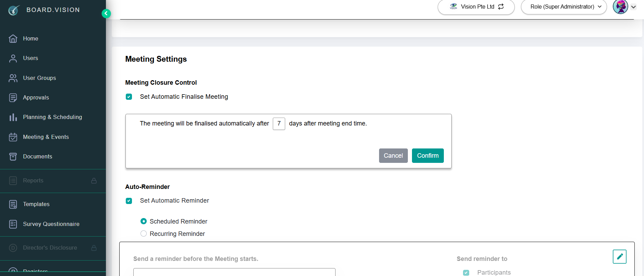Image resolution: width=644 pixels, height=276 pixels.
Task: Switch company via Vision Pte Ltd selector
Action: tap(476, 7)
